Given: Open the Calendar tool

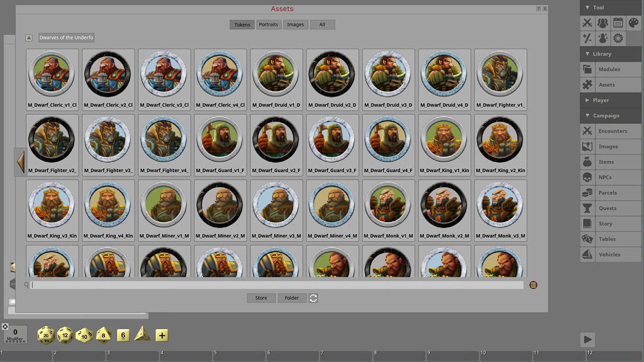Looking at the screenshot, I should tap(617, 23).
